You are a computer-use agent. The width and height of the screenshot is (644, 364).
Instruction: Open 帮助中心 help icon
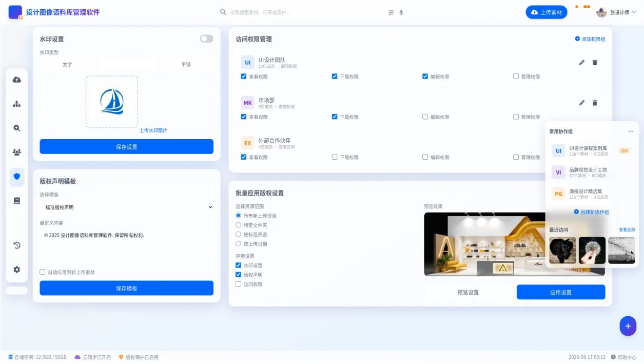(x=614, y=357)
